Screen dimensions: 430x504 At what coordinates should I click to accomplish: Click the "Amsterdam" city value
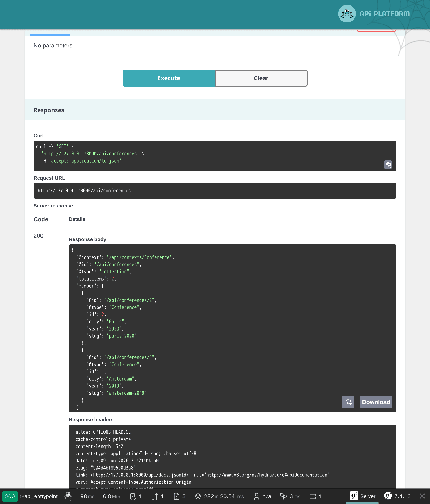120,379
